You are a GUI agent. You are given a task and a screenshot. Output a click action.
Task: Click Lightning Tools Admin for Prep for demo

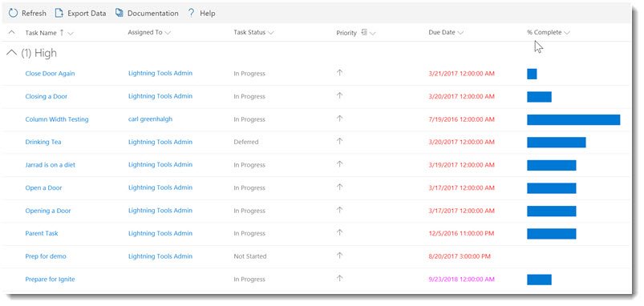tap(160, 256)
